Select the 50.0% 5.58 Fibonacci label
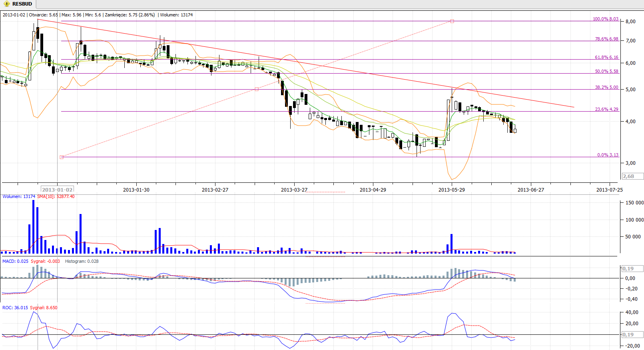Image resolution: width=644 pixels, height=350 pixels. tap(606, 71)
